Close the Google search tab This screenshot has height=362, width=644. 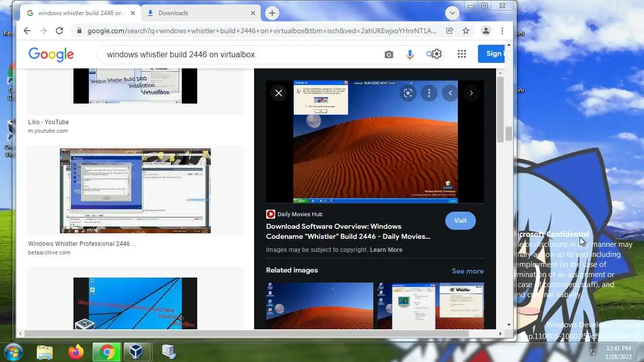tap(133, 13)
